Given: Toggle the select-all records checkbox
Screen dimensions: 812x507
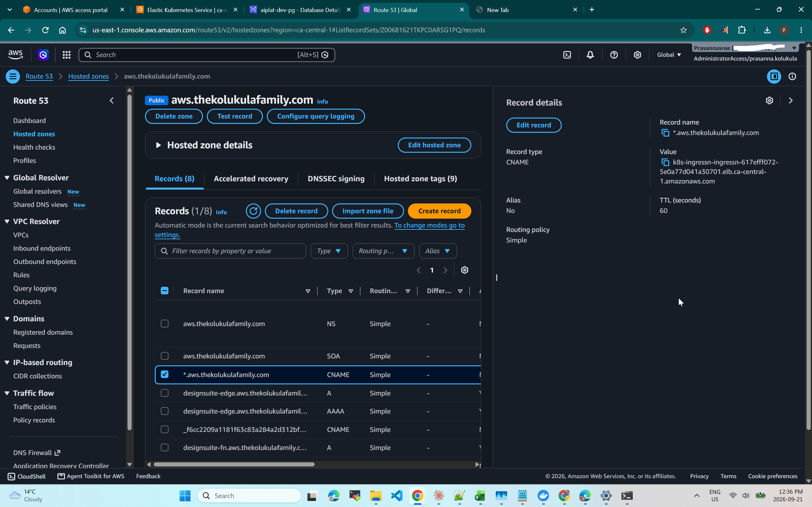Looking at the screenshot, I should [x=164, y=291].
